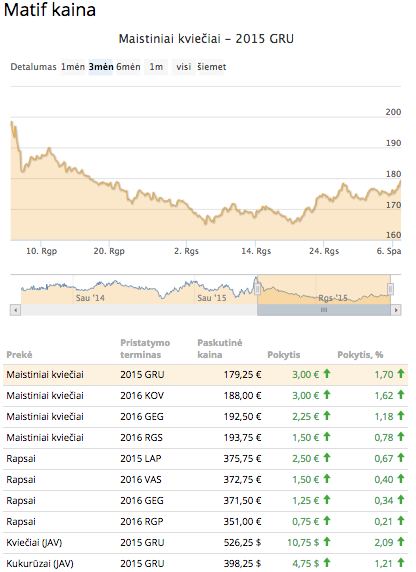
Task: Show the full history with visi
Action: tap(184, 67)
